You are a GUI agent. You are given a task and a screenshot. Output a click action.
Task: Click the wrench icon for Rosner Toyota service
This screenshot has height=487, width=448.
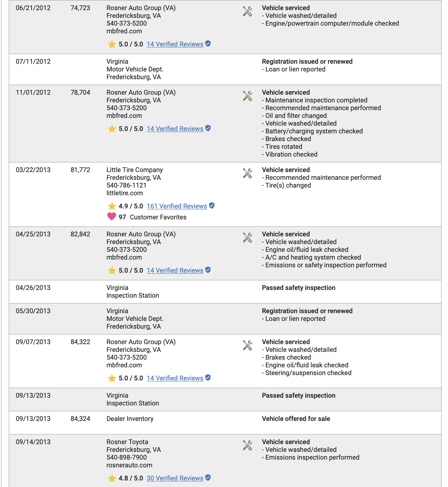click(x=248, y=445)
